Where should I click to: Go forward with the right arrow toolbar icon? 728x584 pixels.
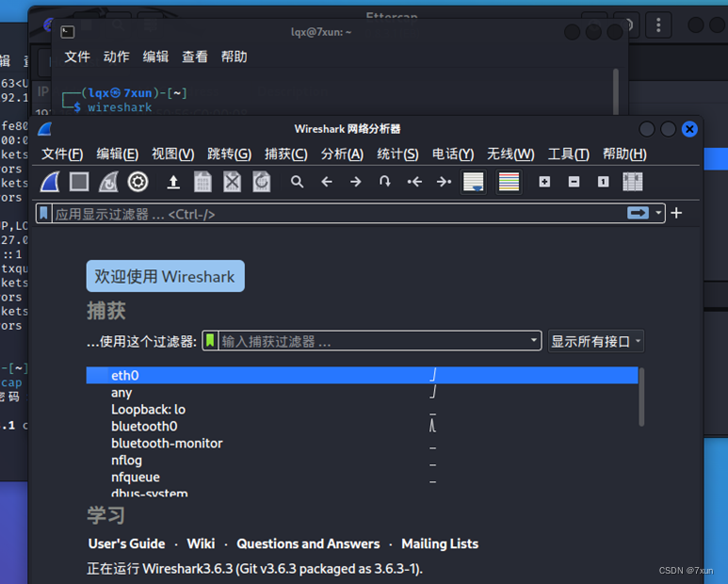(x=356, y=182)
